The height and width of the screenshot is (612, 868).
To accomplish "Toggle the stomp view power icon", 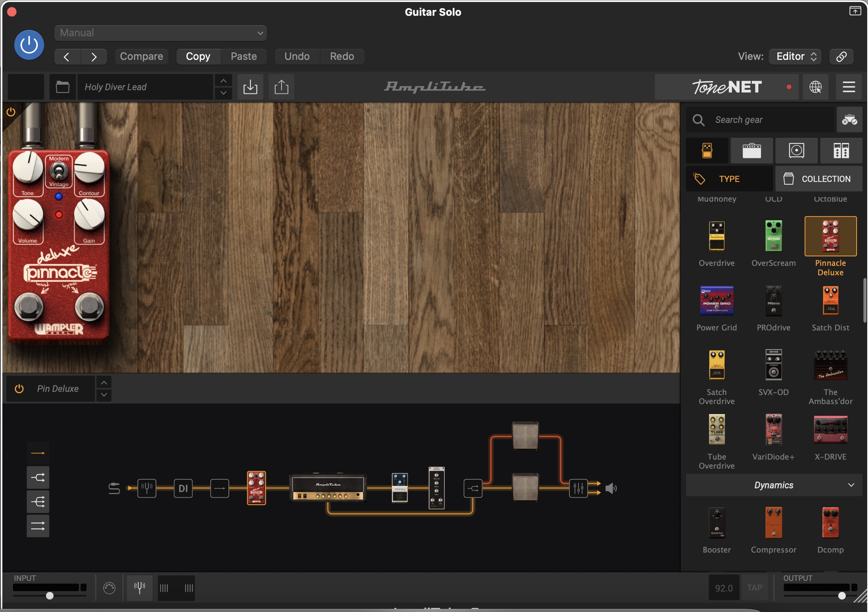I will (x=11, y=112).
